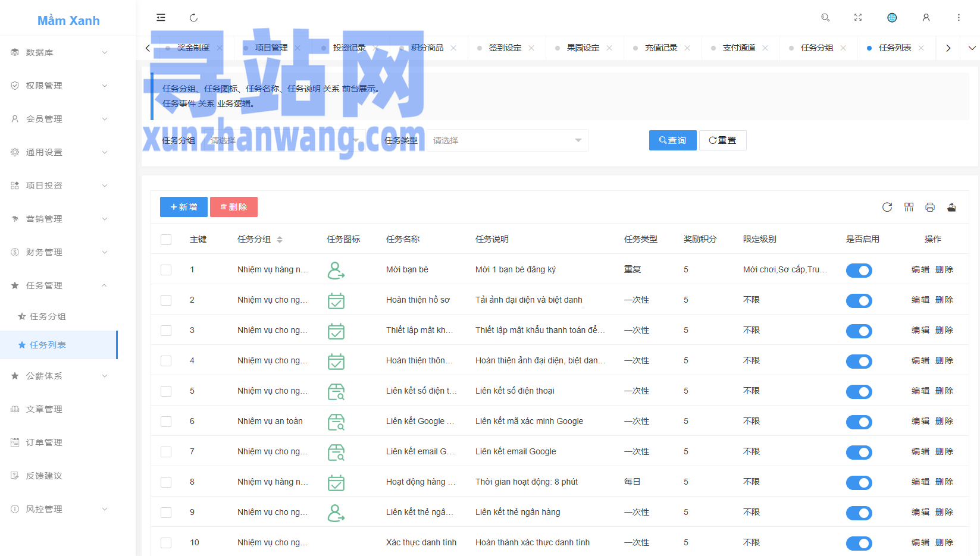This screenshot has height=556, width=980.
Task: Close the 任务列表 tab
Action: click(921, 48)
